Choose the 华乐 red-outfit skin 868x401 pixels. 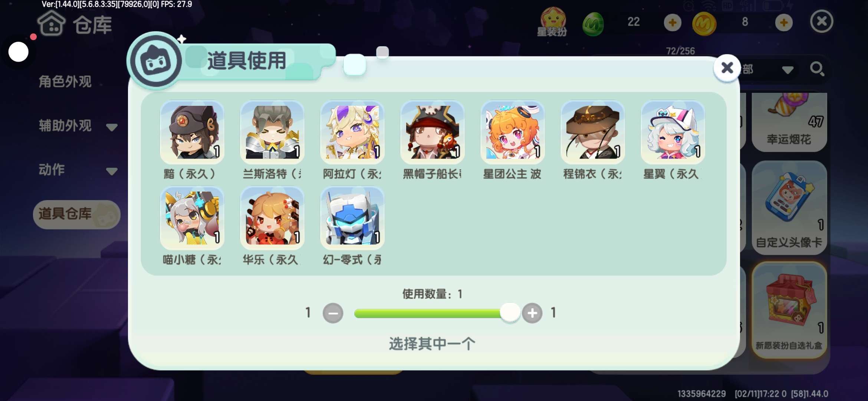pos(272,218)
